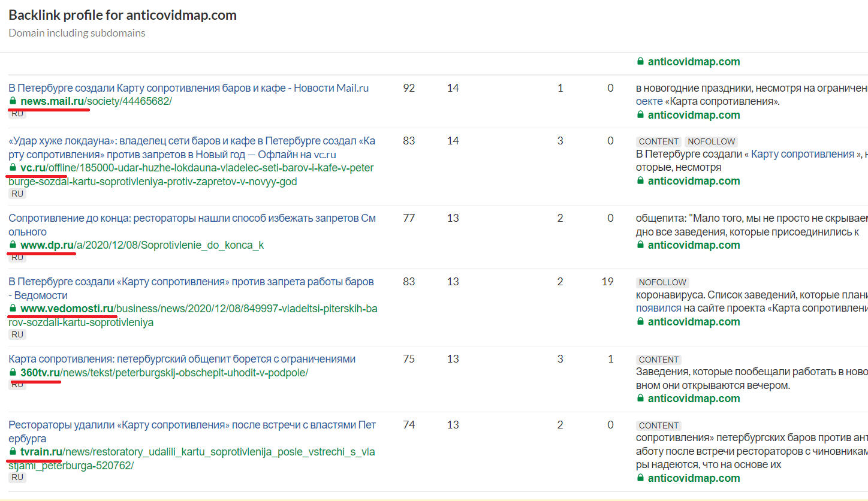Click the «появился» anchor link in vedomosti row
This screenshot has width=868, height=501.
(659, 308)
